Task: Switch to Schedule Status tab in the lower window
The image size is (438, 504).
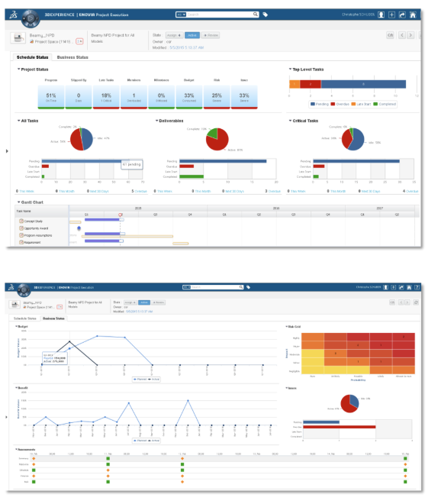Action: pos(24,318)
